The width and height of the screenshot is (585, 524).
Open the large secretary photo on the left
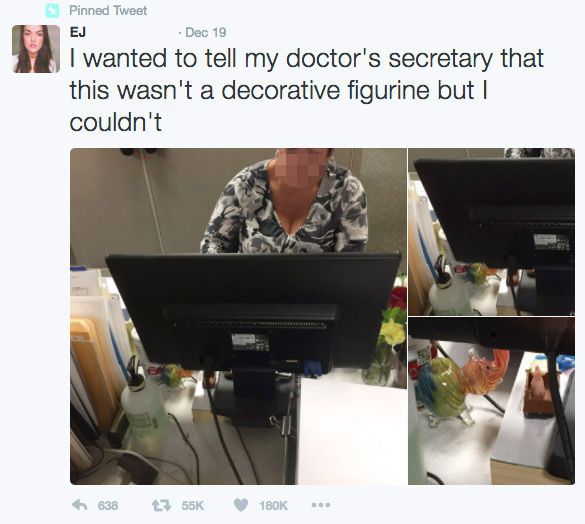click(x=238, y=316)
